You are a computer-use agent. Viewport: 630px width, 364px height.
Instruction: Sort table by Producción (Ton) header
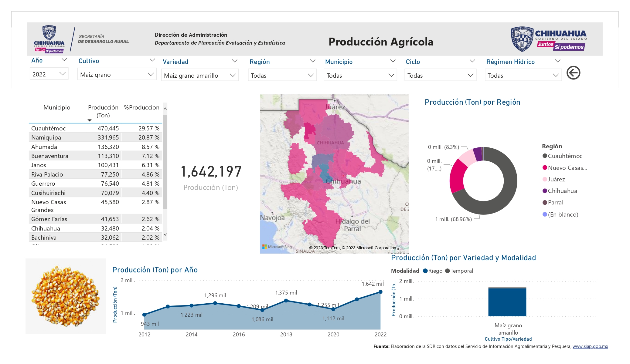(x=103, y=111)
